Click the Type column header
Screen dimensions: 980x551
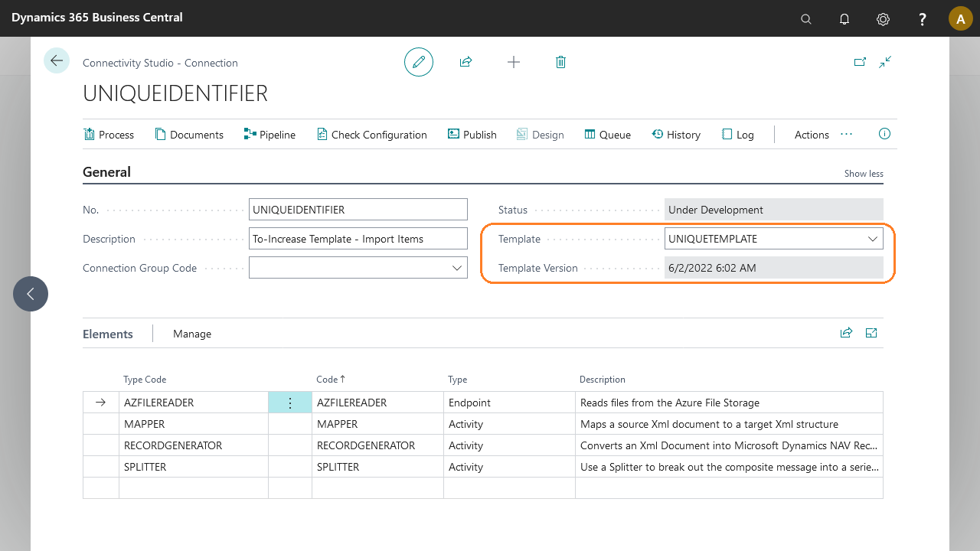tap(458, 380)
